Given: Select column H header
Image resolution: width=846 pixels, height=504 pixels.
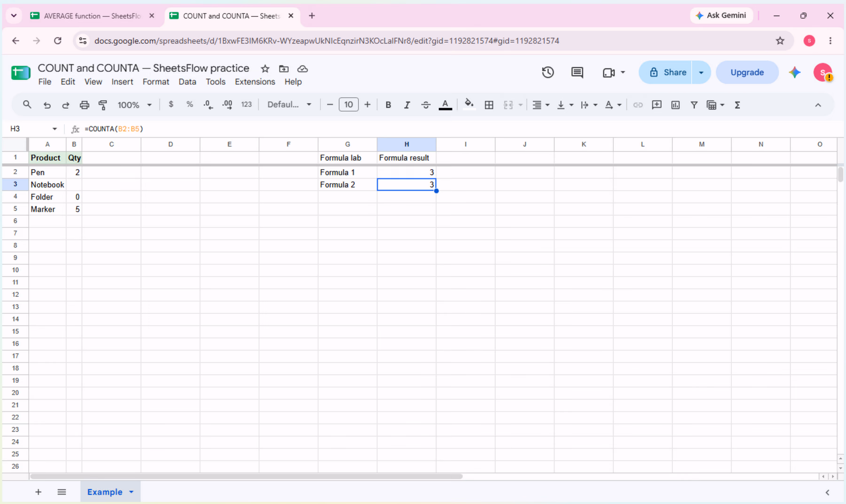Looking at the screenshot, I should click(x=407, y=144).
